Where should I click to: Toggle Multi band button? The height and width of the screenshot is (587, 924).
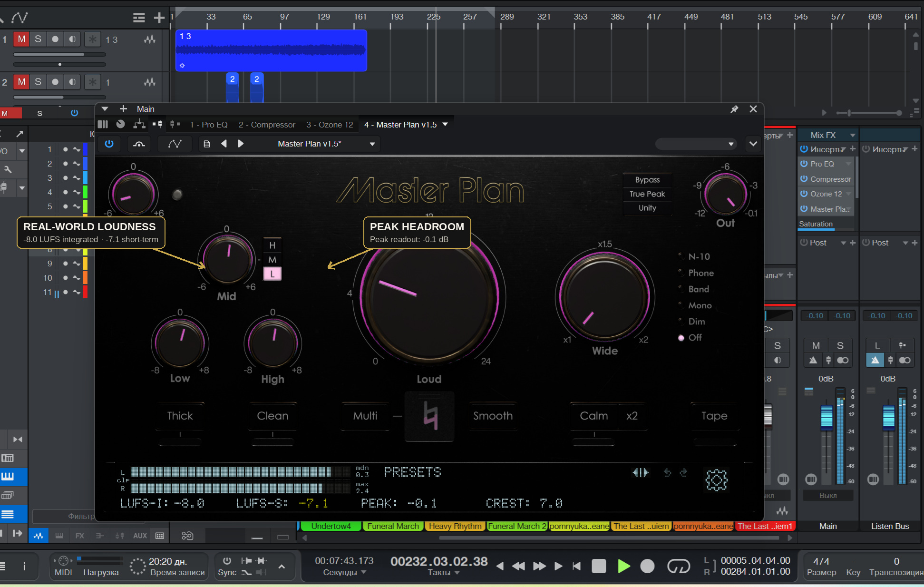coord(365,416)
